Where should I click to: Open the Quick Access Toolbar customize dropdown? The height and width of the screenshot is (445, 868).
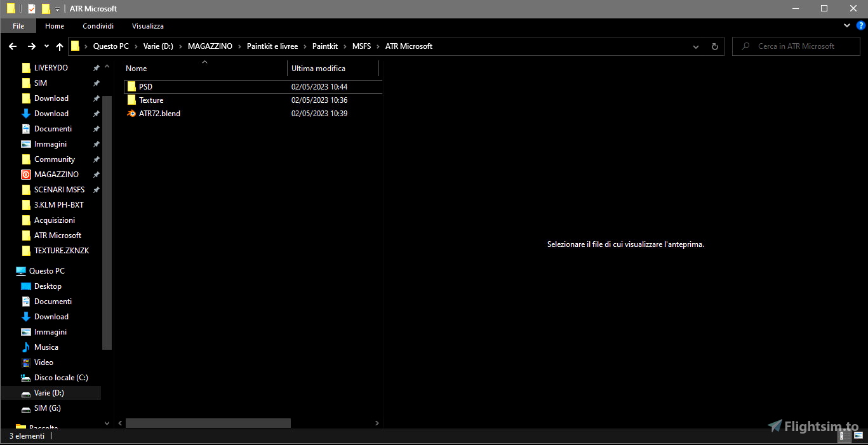pyautogui.click(x=57, y=9)
